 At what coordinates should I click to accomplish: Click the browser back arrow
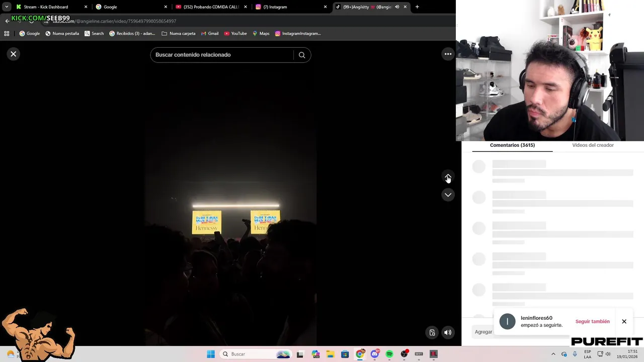pos(7,21)
